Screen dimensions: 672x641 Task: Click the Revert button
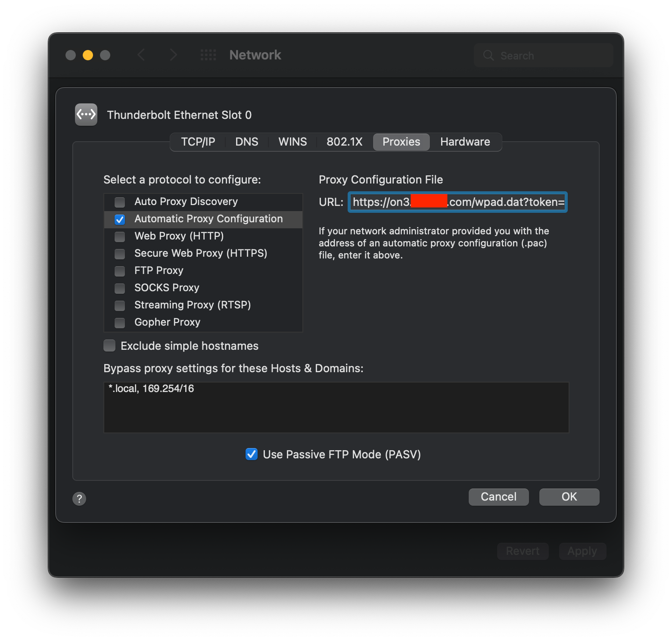[523, 551]
